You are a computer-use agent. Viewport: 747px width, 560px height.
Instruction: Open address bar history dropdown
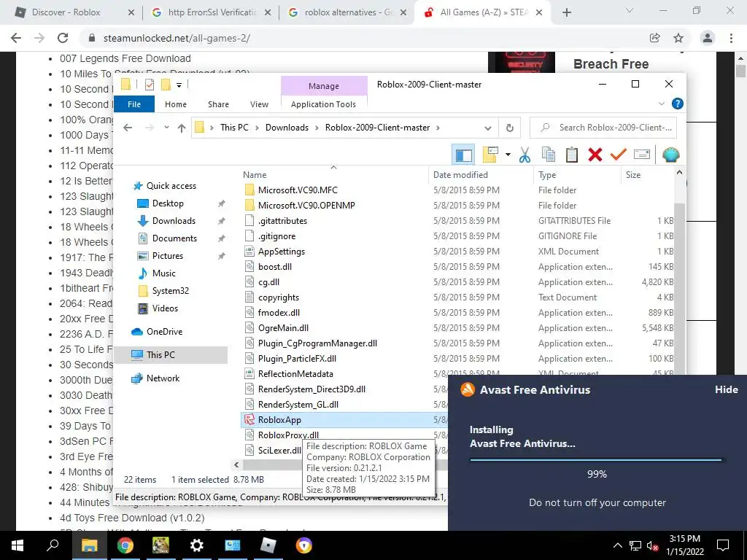tap(488, 128)
